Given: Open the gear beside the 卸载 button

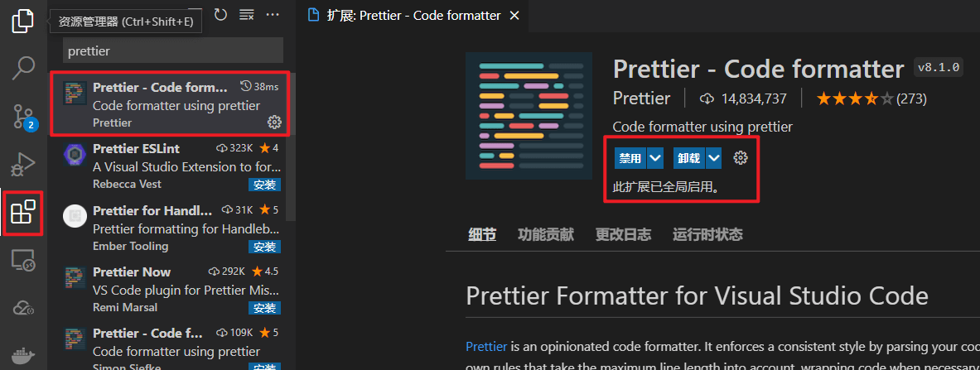Looking at the screenshot, I should (741, 157).
